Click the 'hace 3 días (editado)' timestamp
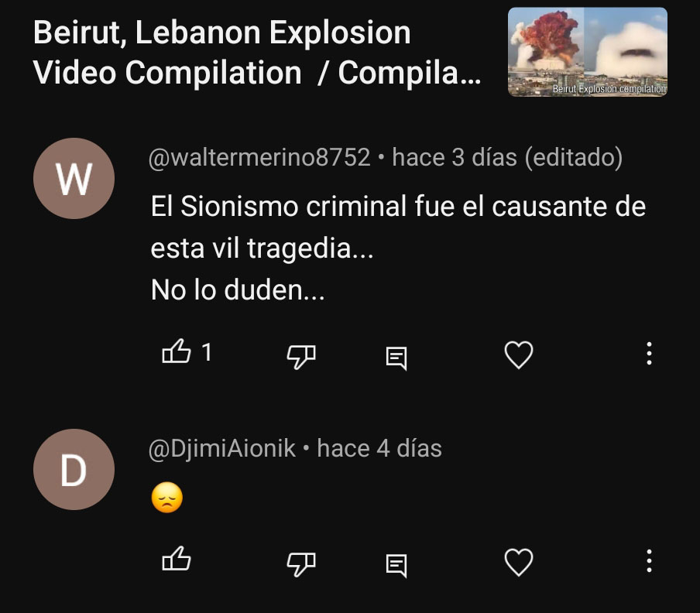Screen dimensions: 700x613 coord(507,157)
